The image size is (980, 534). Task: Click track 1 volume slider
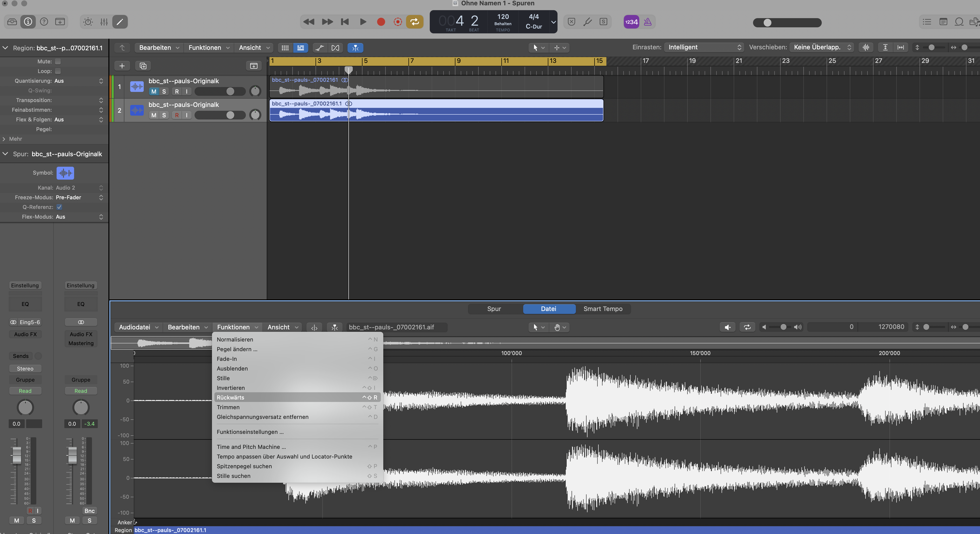point(220,91)
